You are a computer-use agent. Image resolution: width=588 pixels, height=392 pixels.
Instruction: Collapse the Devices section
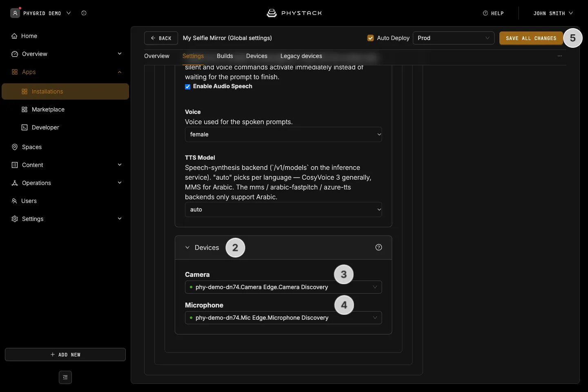point(187,247)
